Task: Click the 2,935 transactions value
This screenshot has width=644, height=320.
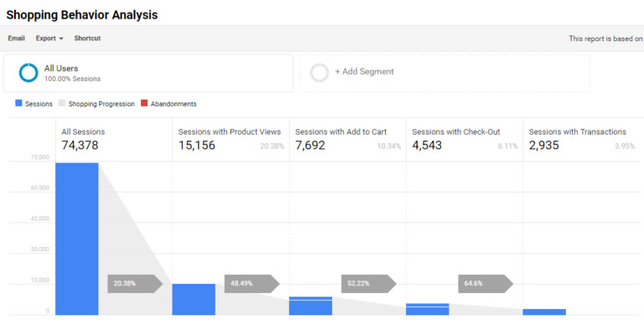Action: [543, 145]
